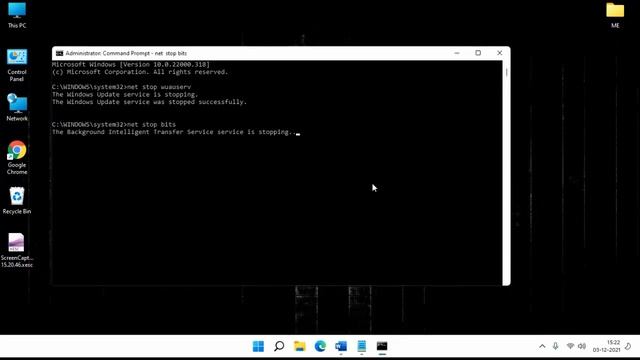Open the taskbar Search icon
This screenshot has width=640, height=360.
[279, 346]
